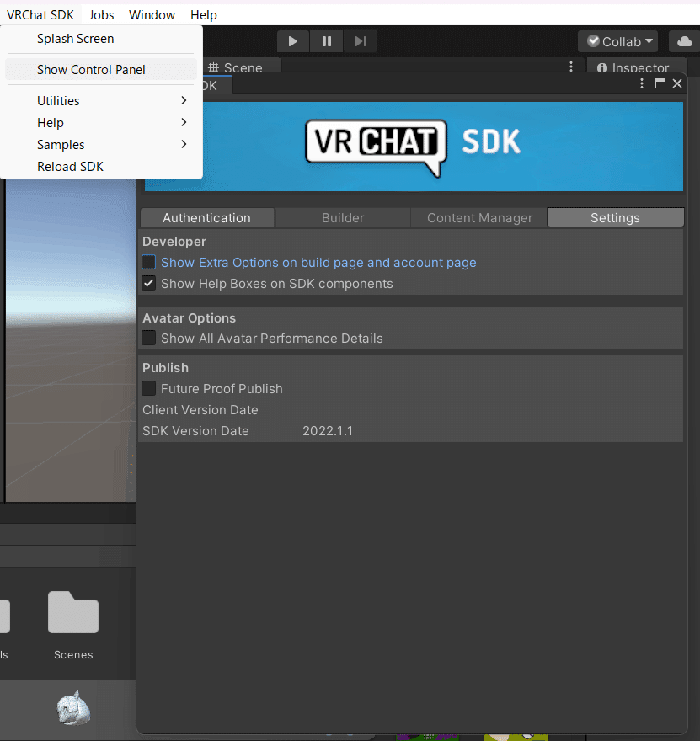Select the Settings tab

point(615,218)
